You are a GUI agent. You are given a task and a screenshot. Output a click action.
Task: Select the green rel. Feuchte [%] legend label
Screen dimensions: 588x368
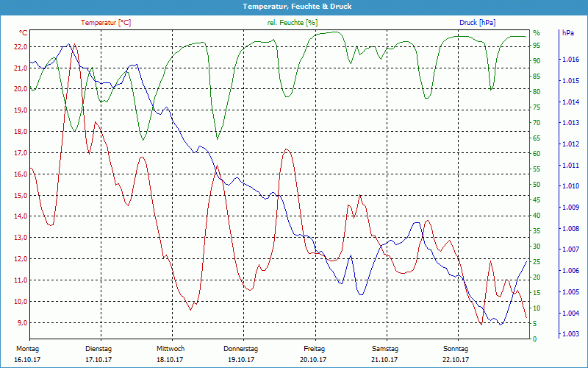(292, 23)
